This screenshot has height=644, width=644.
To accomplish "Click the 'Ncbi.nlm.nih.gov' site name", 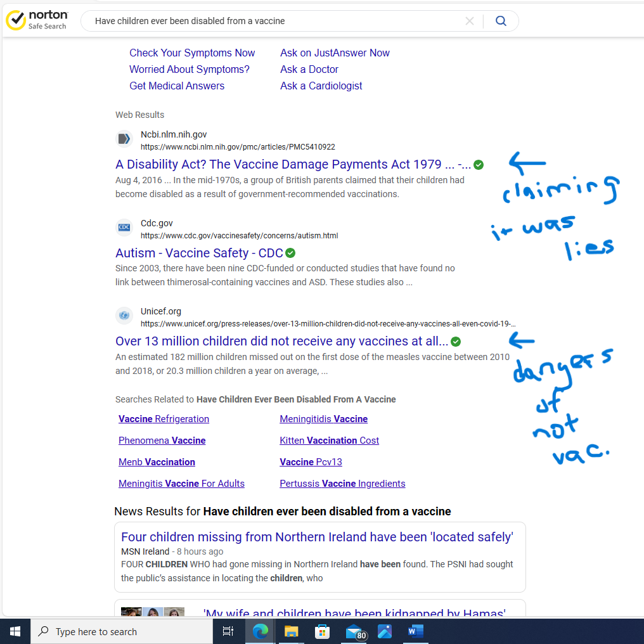I will pyautogui.click(x=173, y=135).
